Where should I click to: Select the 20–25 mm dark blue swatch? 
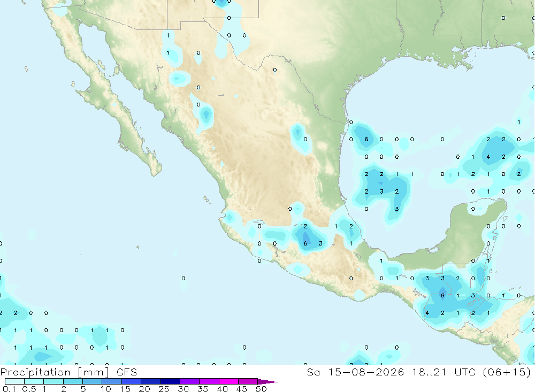click(x=151, y=381)
